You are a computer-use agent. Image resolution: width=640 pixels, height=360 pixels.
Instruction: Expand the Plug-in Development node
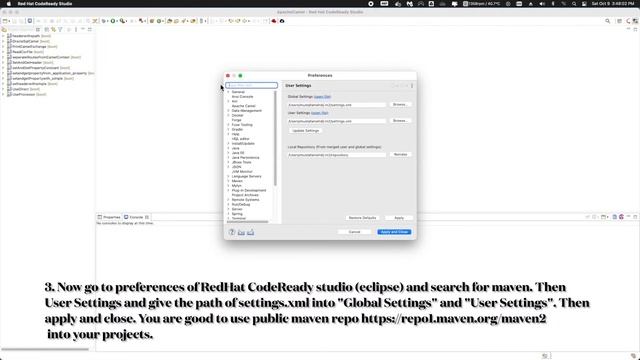coord(229,191)
